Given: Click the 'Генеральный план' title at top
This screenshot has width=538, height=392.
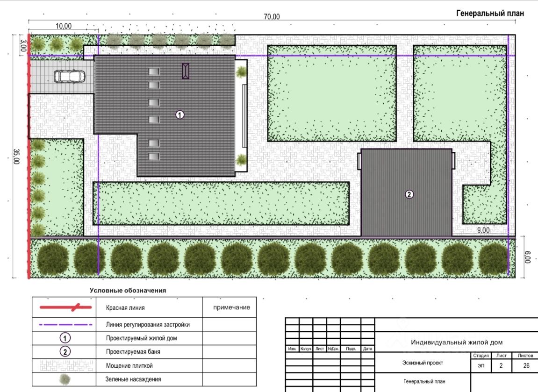Looking at the screenshot, I should coord(490,13).
